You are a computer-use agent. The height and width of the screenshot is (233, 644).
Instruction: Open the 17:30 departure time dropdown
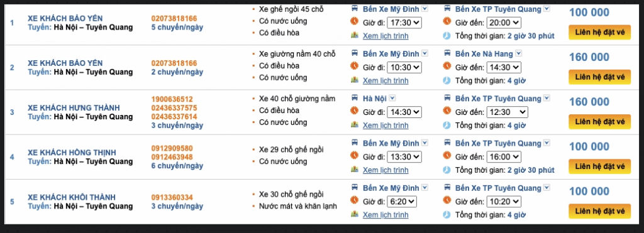[404, 23]
